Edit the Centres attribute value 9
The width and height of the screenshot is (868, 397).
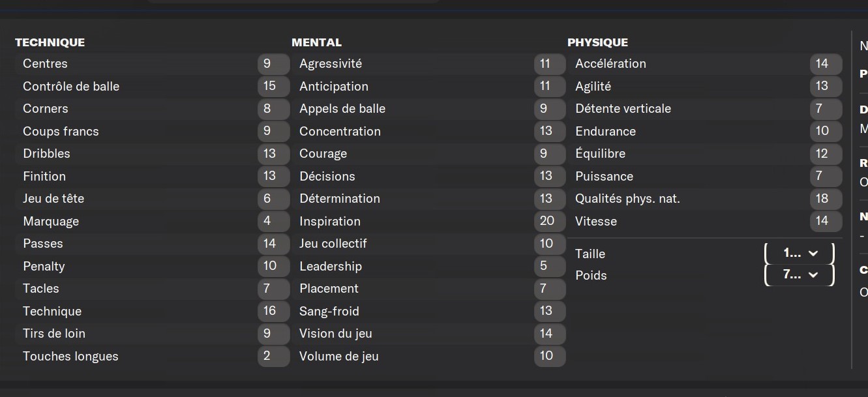(x=273, y=64)
